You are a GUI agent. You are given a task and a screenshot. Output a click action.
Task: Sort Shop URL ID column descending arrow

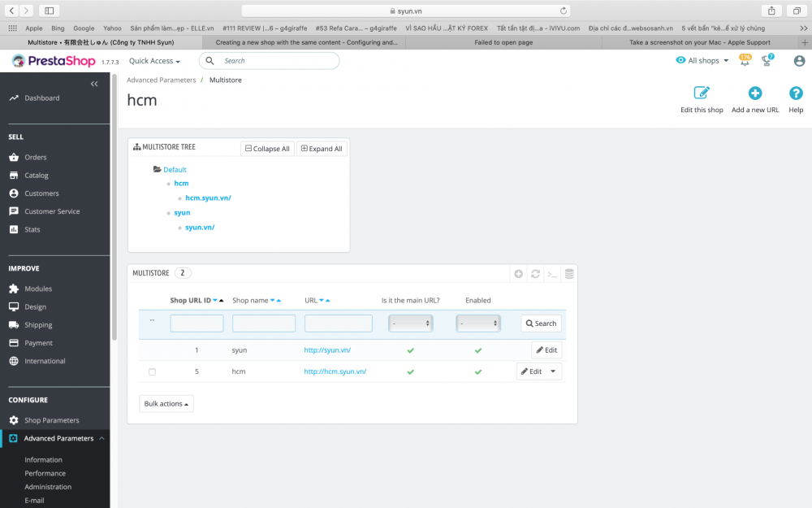pos(215,301)
